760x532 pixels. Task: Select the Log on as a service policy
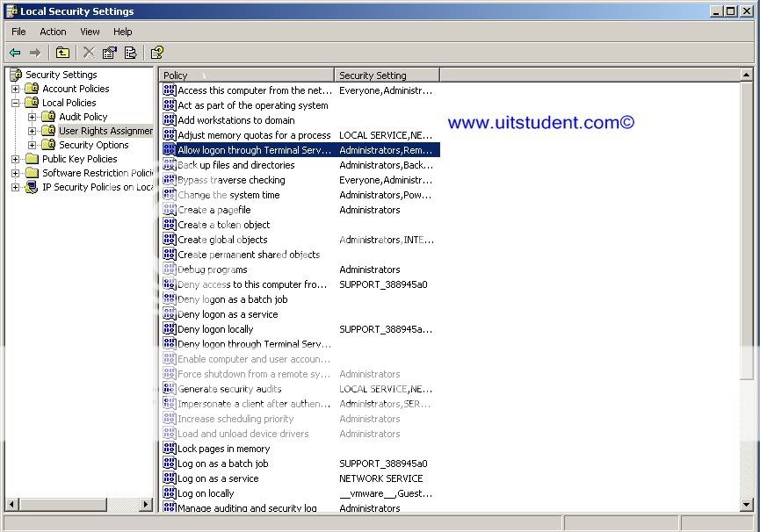click(x=218, y=478)
